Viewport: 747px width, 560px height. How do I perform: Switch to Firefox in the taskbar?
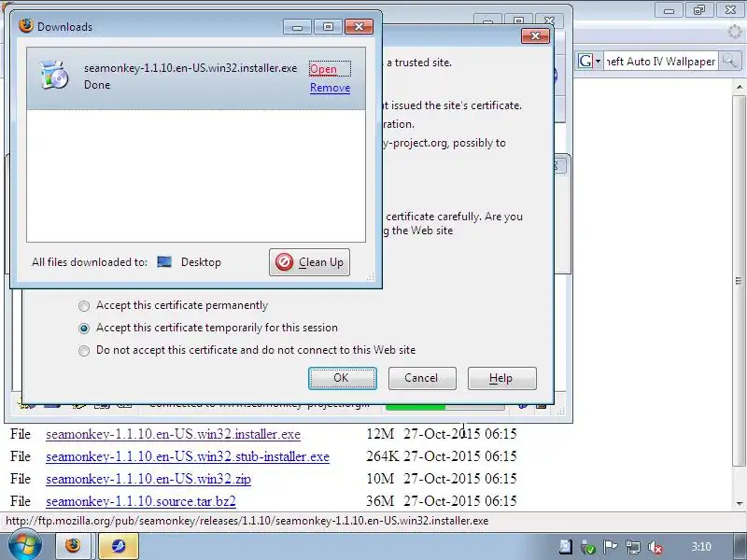click(73, 546)
